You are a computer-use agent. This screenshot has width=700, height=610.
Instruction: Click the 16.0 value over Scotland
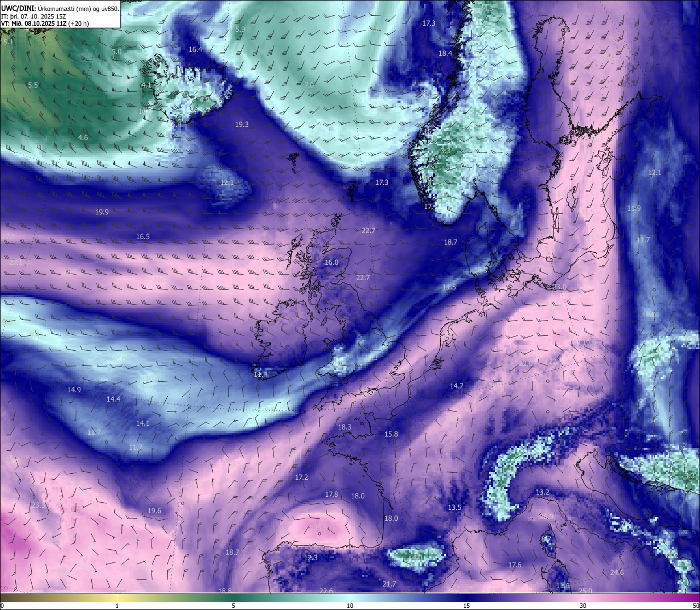[331, 262]
